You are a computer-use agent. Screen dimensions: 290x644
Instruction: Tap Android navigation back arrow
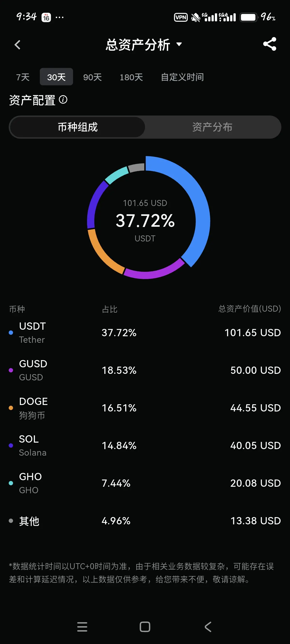pyautogui.click(x=208, y=627)
